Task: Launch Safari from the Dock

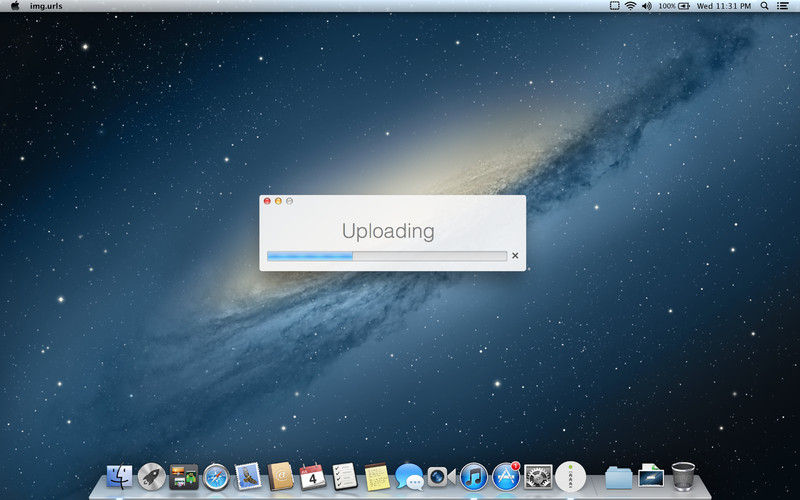Action: [216, 477]
